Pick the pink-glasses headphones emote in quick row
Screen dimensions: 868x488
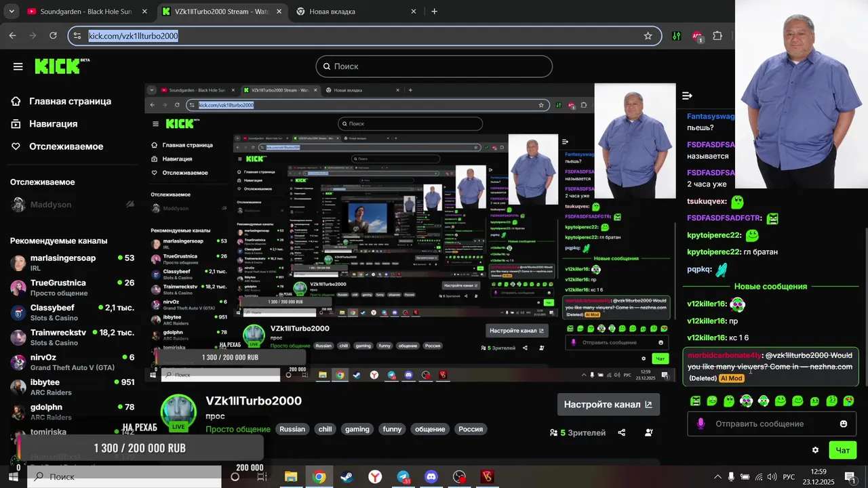click(x=746, y=401)
